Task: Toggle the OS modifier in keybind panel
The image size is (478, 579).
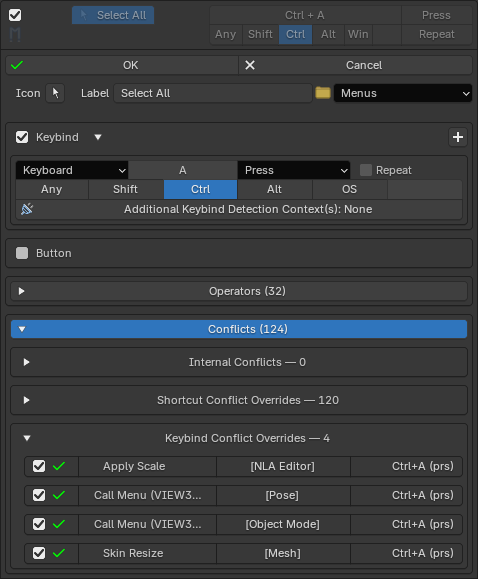Action: (349, 189)
